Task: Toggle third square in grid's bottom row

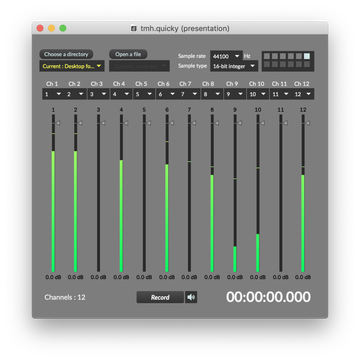Action: point(283,64)
